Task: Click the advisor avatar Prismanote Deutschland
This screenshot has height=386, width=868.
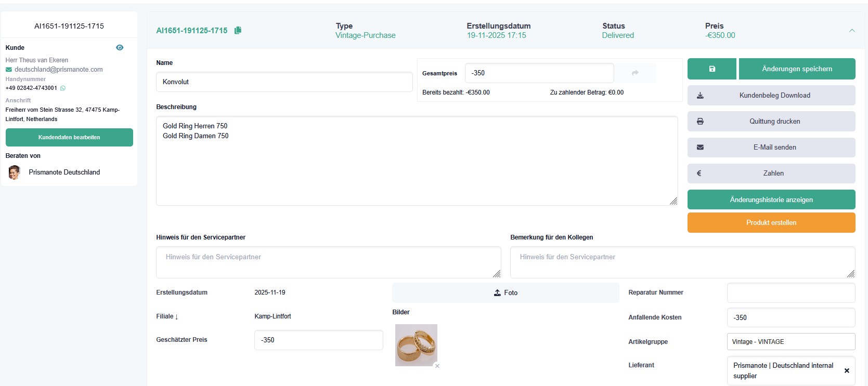Action: pos(15,172)
